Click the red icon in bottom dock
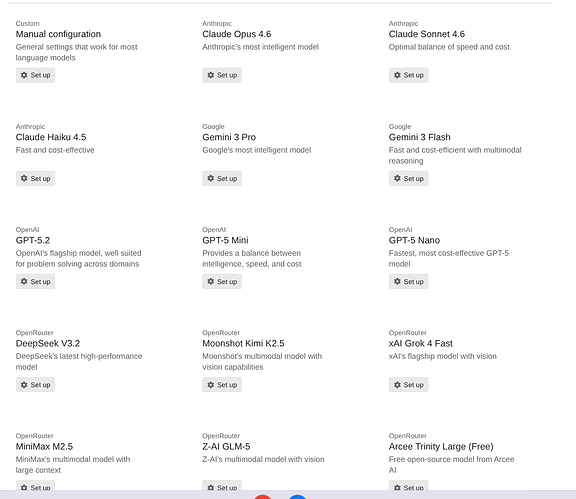This screenshot has width=576, height=499. [x=263, y=497]
